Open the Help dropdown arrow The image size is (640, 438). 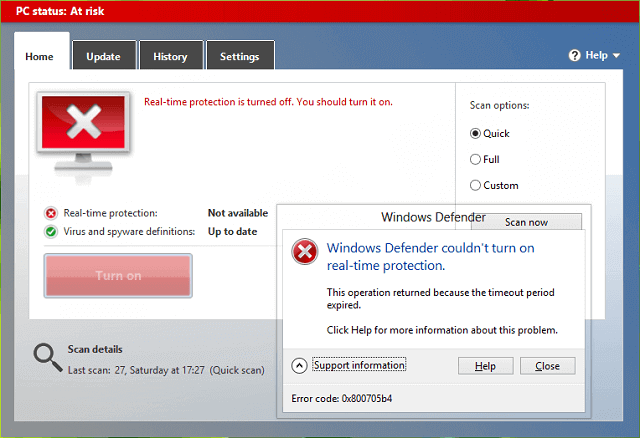tap(617, 56)
